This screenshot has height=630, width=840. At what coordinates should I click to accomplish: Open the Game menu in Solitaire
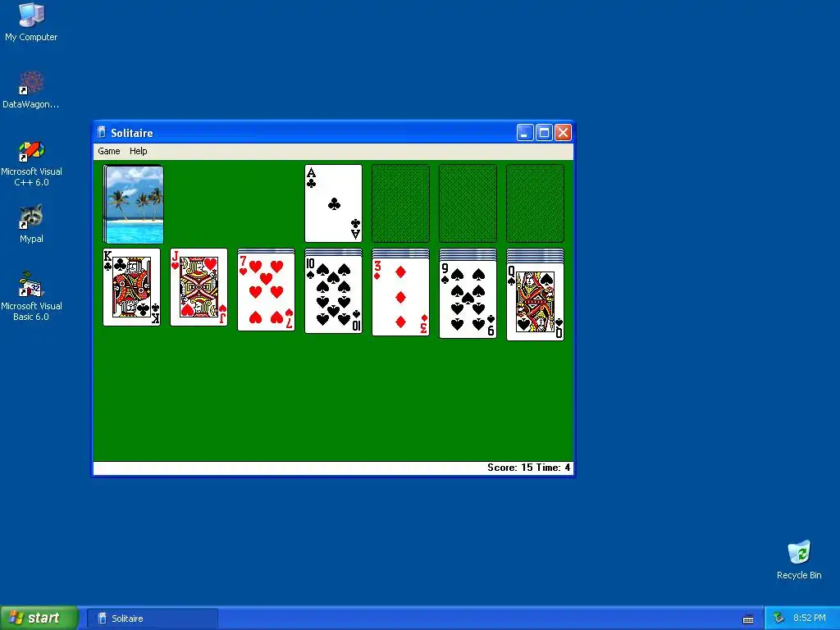pyautogui.click(x=109, y=151)
